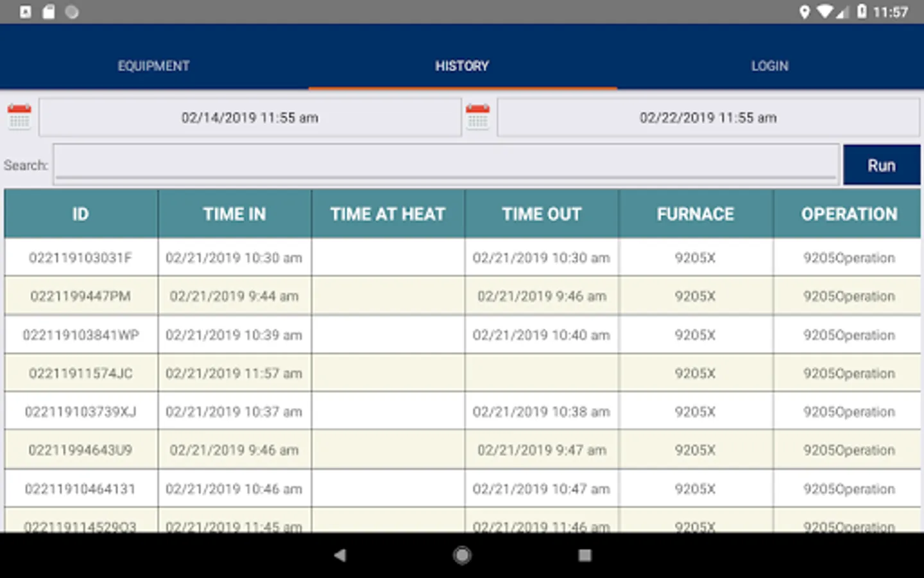Focus the Search input field

447,164
